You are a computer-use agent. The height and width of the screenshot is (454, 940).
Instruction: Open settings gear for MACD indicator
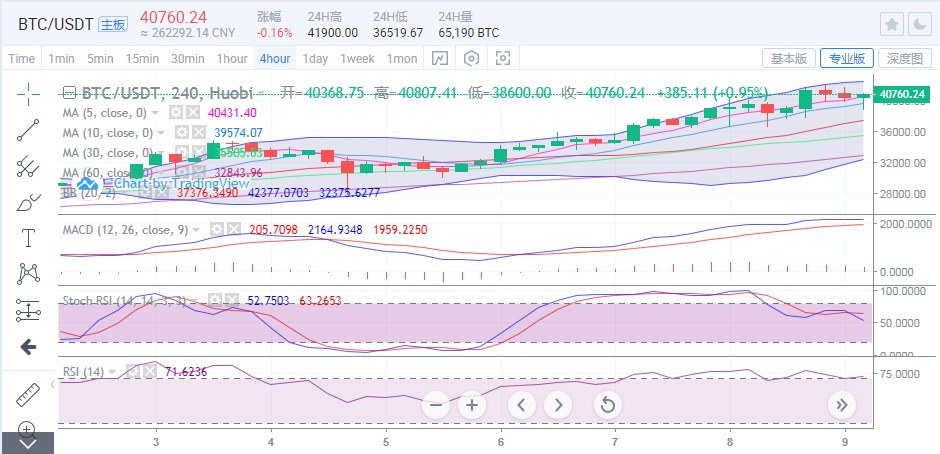(216, 230)
